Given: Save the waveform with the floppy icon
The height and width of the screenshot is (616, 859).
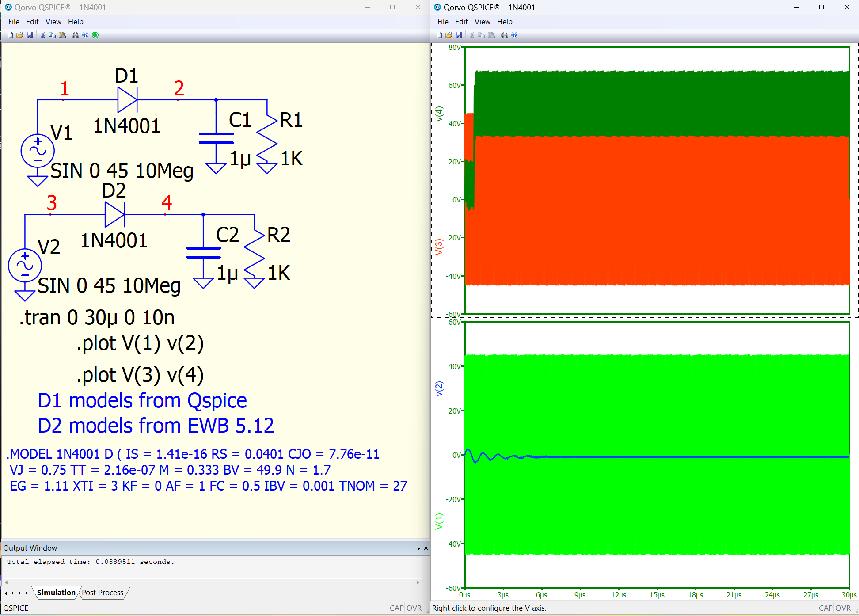Looking at the screenshot, I should pyautogui.click(x=459, y=35).
